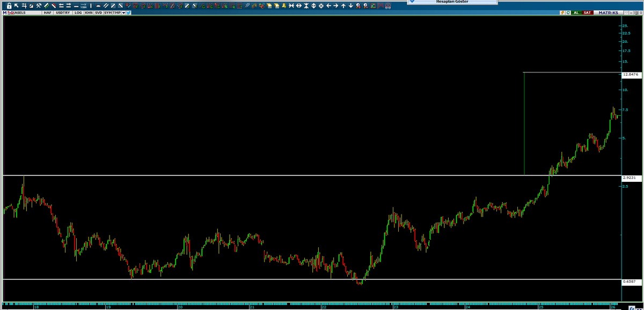644x310 pixels.
Task: Shift chart with left arrow icon
Action: (x=328, y=6)
